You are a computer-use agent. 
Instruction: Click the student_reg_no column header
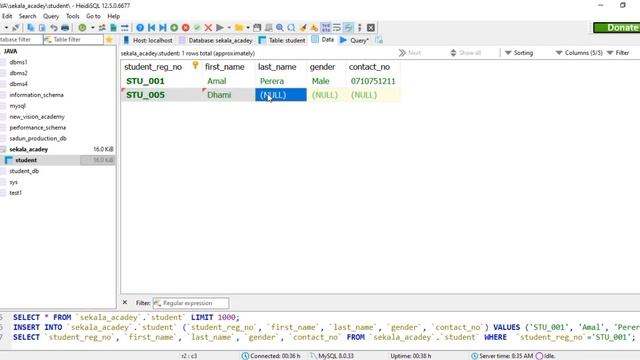(x=161, y=67)
